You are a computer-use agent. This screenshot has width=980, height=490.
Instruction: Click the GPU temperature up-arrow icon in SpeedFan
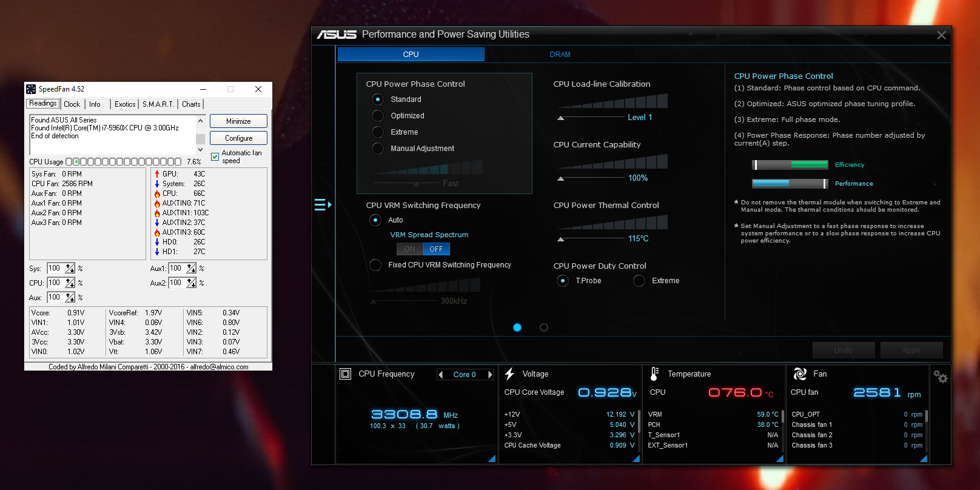pyautogui.click(x=157, y=174)
